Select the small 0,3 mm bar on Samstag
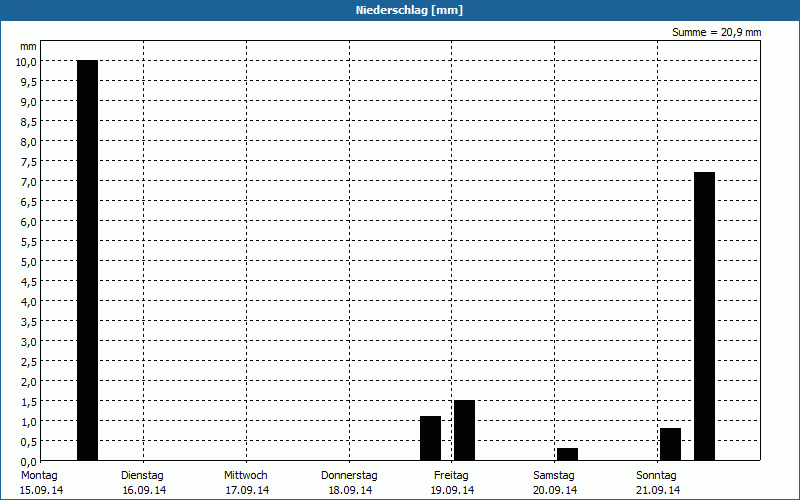Screen dimensions: 800x500 tap(567, 454)
